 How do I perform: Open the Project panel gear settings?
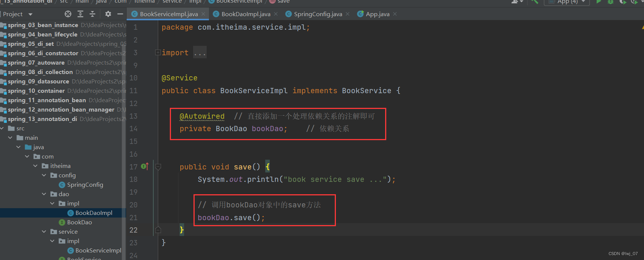[108, 14]
